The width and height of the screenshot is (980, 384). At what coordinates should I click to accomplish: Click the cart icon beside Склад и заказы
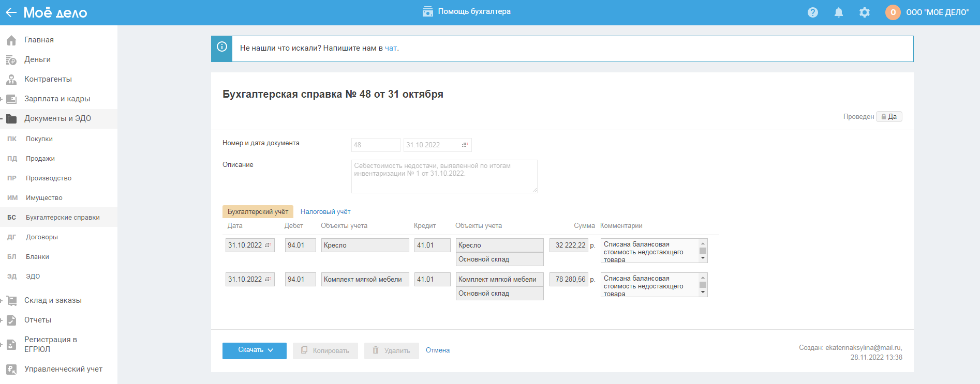[11, 300]
